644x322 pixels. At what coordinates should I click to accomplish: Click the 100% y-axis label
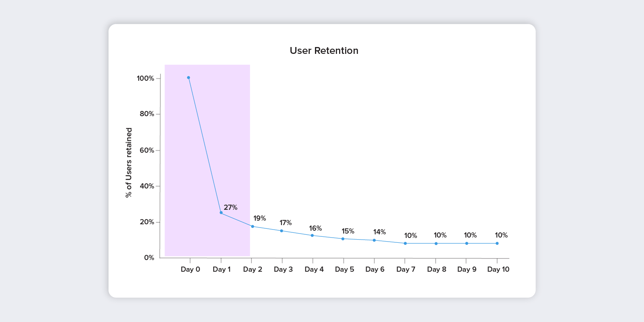point(145,78)
